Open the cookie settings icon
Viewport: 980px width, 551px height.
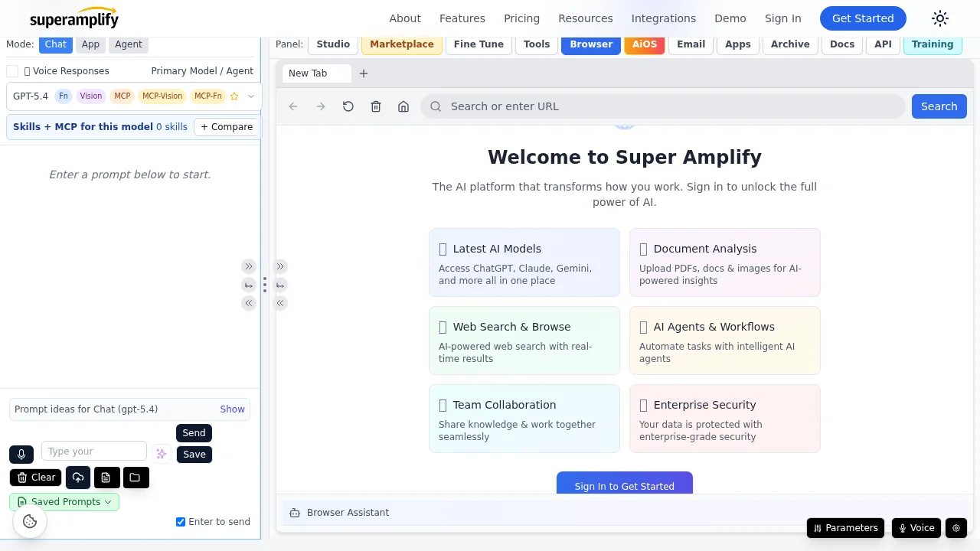click(29, 521)
